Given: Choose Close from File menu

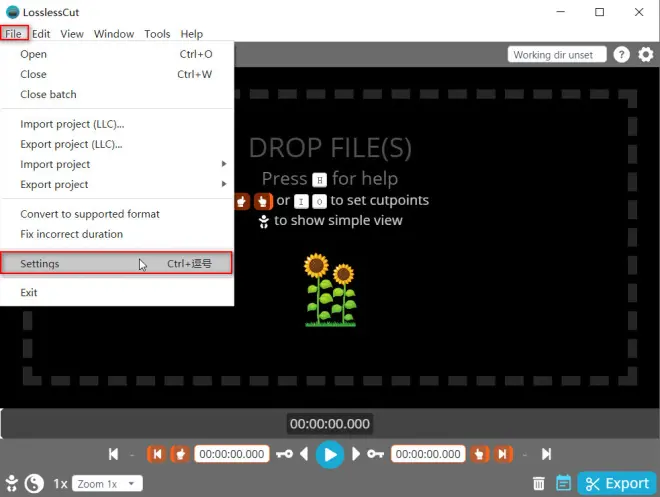Looking at the screenshot, I should pyautogui.click(x=117, y=74).
